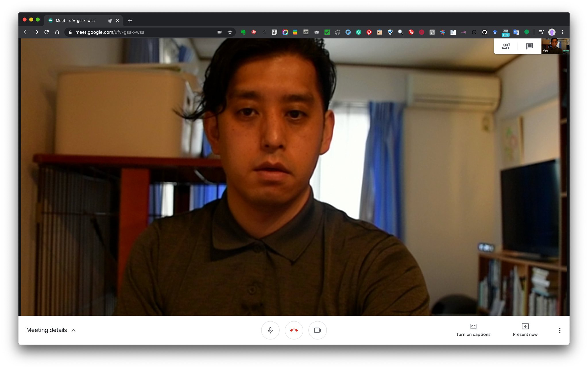Mute the microphone

tap(270, 330)
